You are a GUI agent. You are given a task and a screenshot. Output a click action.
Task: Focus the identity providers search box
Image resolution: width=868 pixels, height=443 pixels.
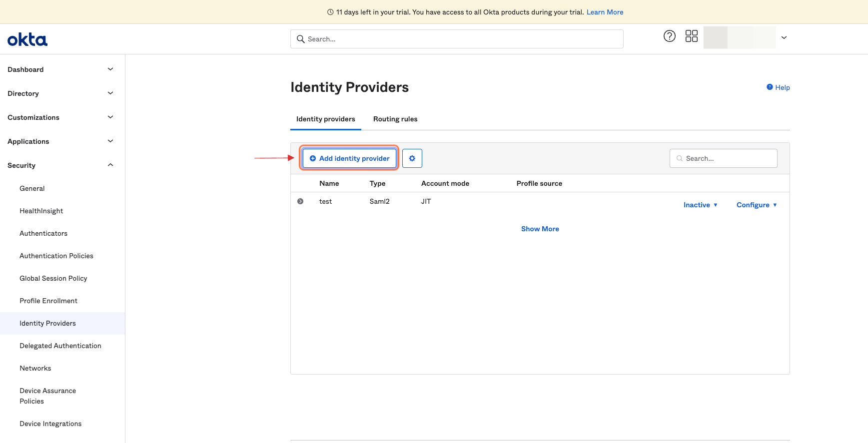723,158
